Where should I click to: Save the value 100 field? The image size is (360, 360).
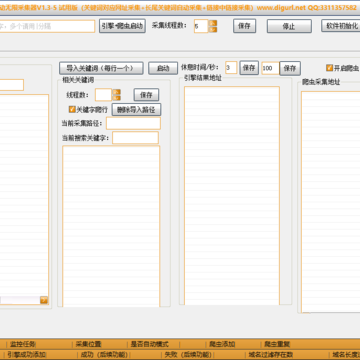pyautogui.click(x=290, y=68)
